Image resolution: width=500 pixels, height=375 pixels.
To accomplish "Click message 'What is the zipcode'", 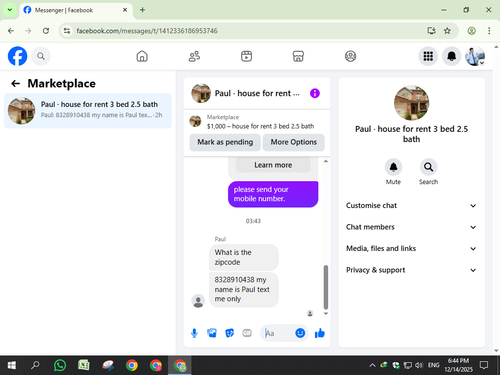I will 244,257.
